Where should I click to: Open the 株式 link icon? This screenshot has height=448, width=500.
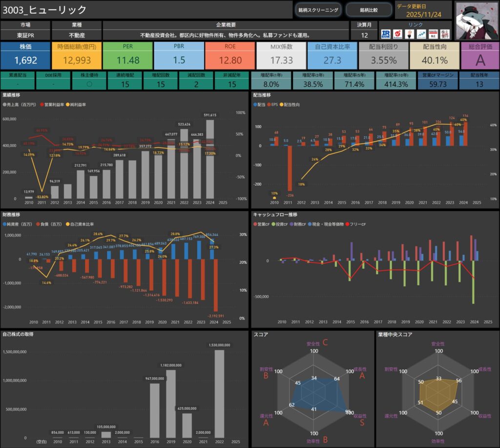click(433, 34)
